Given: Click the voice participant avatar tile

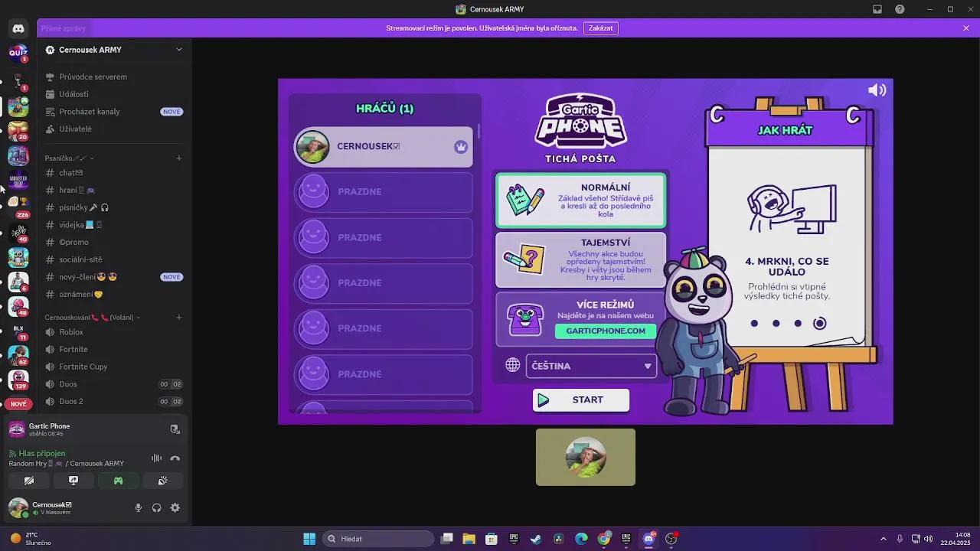Looking at the screenshot, I should 586,457.
